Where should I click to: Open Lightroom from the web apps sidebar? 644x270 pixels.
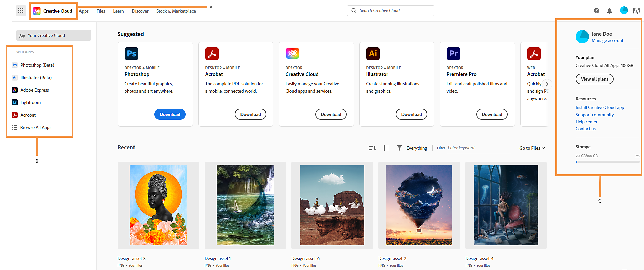30,102
